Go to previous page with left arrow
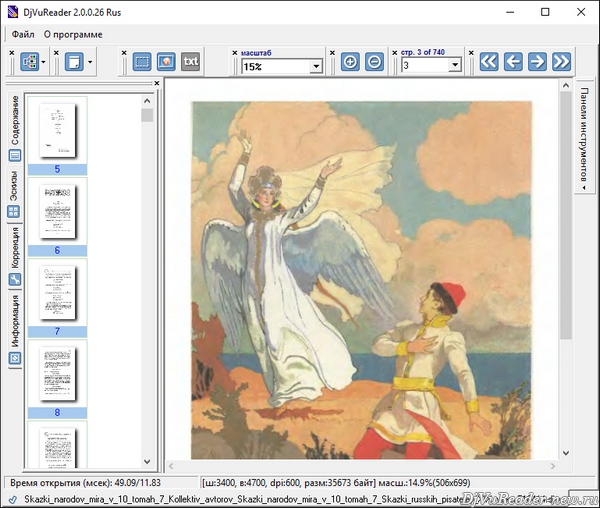 coord(513,62)
